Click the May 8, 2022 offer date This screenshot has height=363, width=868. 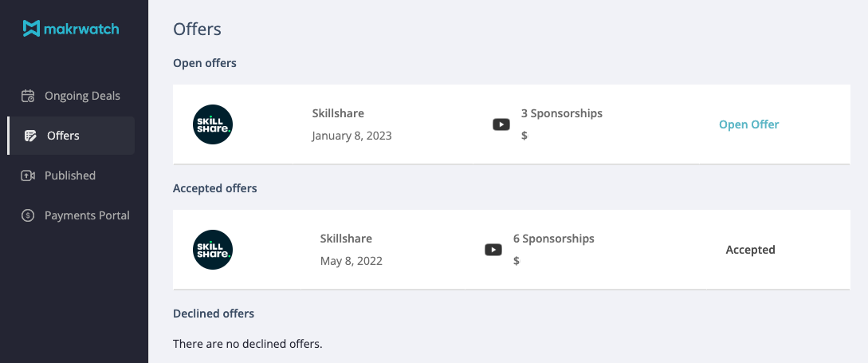[351, 261]
